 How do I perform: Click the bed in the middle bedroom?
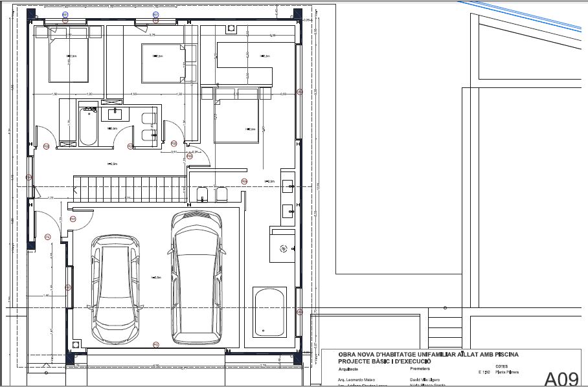[162, 63]
